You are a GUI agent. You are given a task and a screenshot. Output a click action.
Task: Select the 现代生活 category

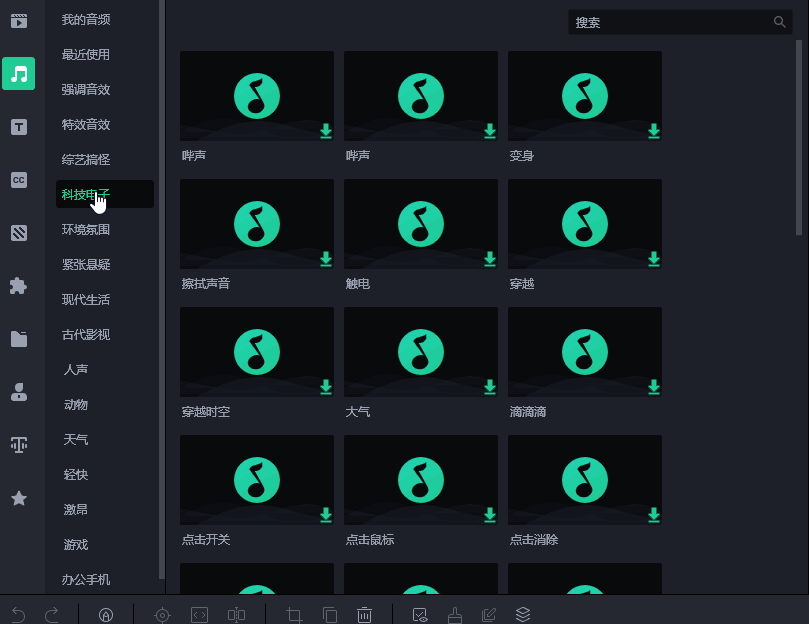86,300
